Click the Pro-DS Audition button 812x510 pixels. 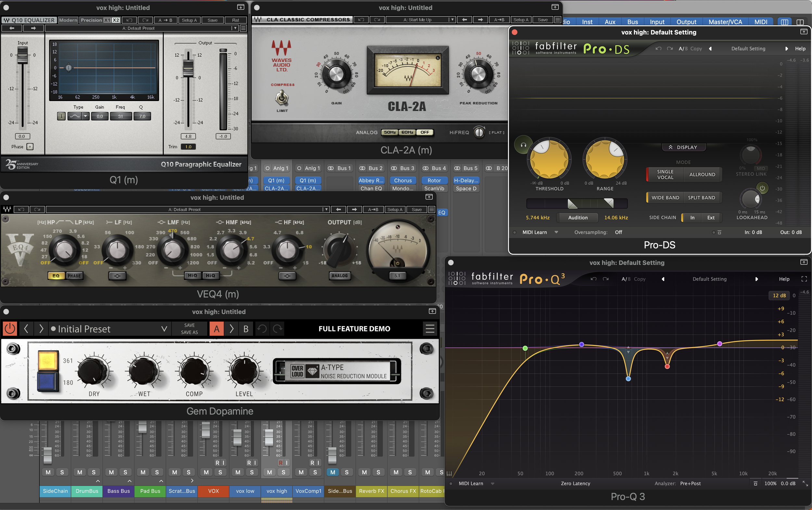click(x=577, y=218)
